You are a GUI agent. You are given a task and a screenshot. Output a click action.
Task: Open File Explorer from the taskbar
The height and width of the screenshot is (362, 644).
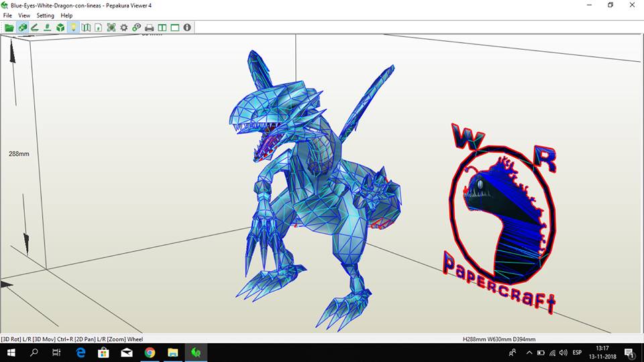point(173,353)
